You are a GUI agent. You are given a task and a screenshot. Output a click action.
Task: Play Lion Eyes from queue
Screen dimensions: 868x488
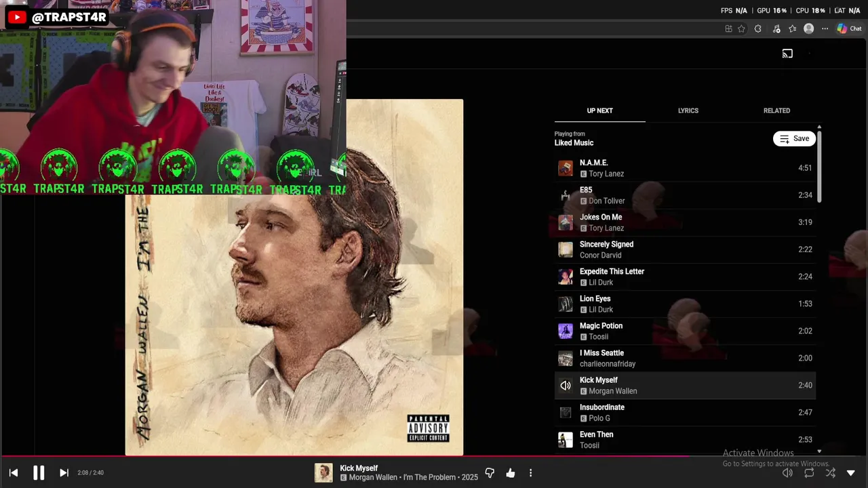[x=685, y=304]
